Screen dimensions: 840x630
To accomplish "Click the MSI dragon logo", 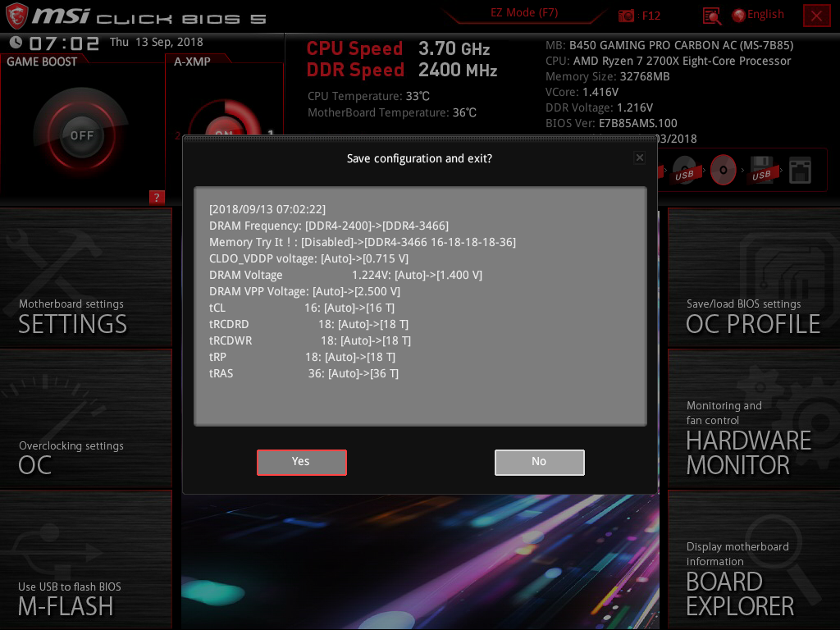I will click(16, 16).
